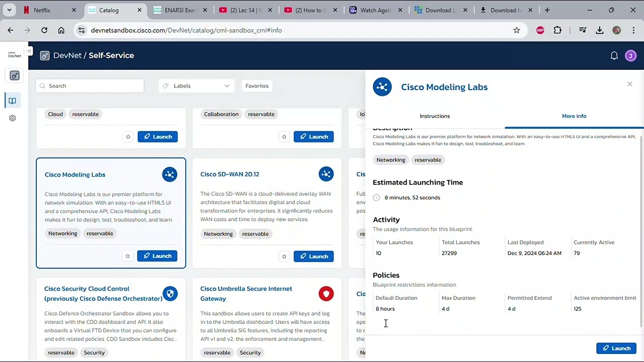Toggle the Favorites filter
The height and width of the screenshot is (362, 644).
tap(257, 86)
